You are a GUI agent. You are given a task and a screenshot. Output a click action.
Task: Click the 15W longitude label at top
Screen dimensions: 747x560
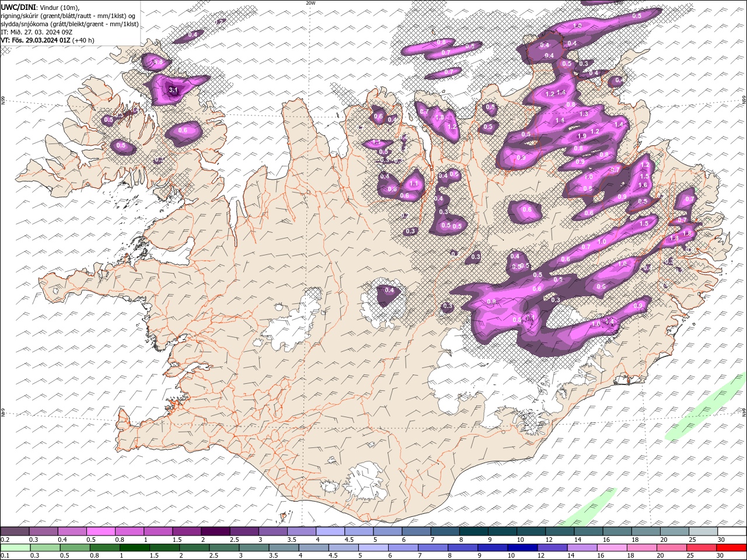coord(619,3)
